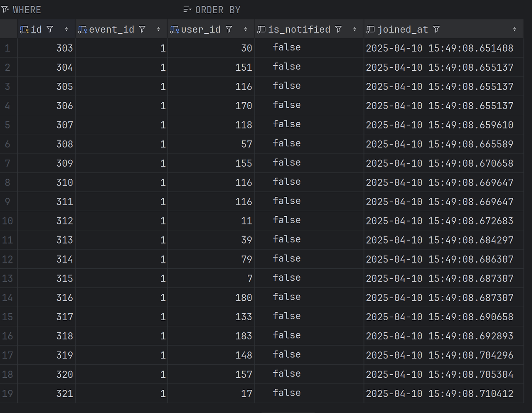Click joined_at cell ending .651408

coord(443,48)
